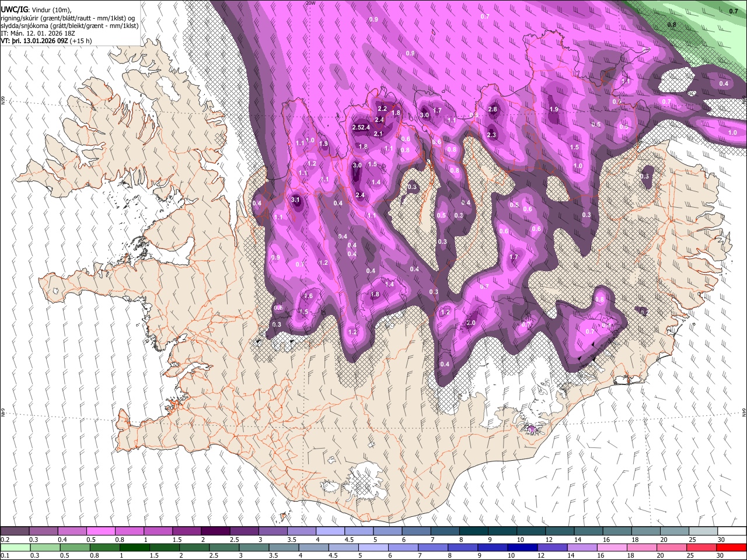Click the 1.6 snowfall value on the map
Viewport: 747px width, 560px height.
(308, 296)
